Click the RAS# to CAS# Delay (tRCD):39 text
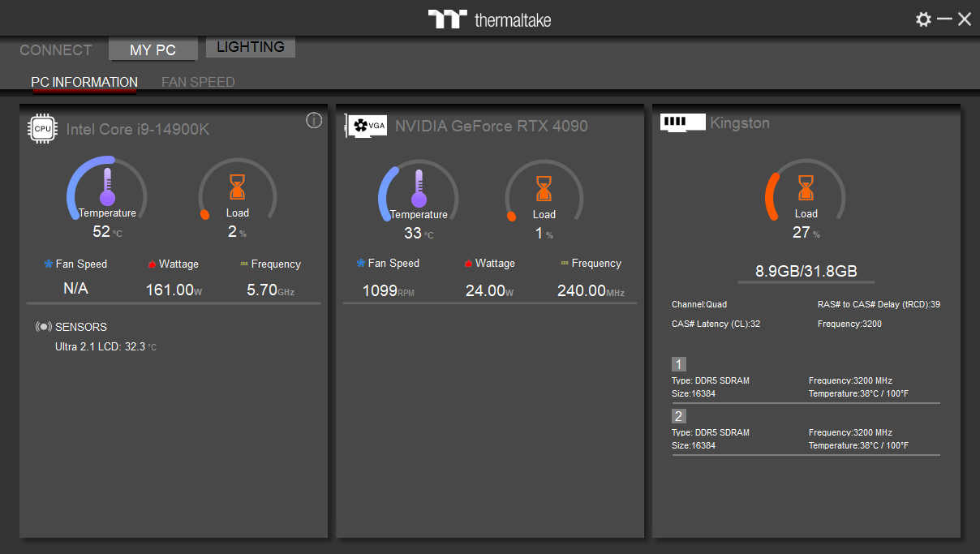Image resolution: width=980 pixels, height=554 pixels. (879, 304)
